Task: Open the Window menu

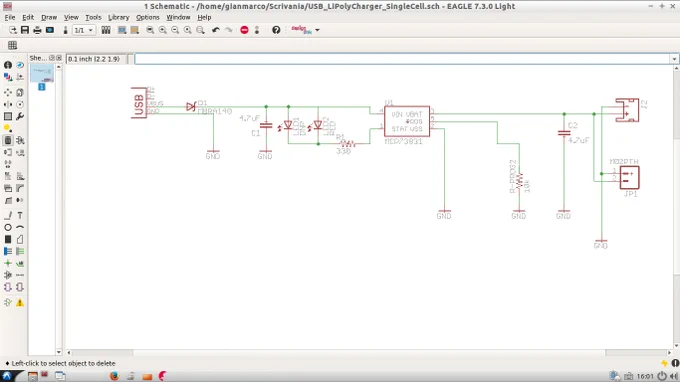Action: coord(178,17)
